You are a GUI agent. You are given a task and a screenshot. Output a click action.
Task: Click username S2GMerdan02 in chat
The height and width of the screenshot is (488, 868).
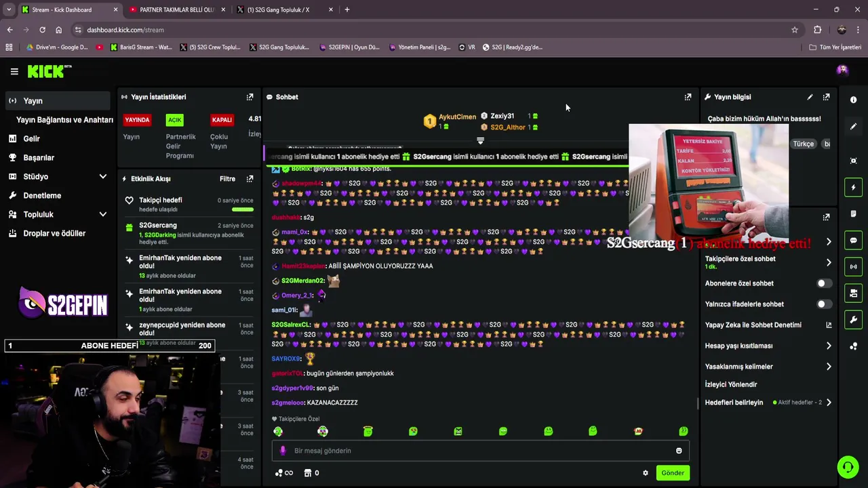302,281
